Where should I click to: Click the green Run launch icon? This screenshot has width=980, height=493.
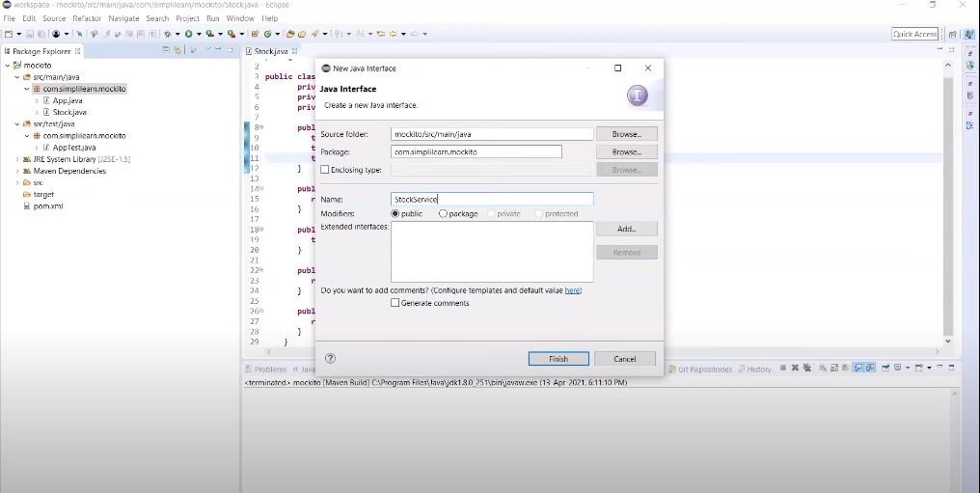pyautogui.click(x=189, y=34)
